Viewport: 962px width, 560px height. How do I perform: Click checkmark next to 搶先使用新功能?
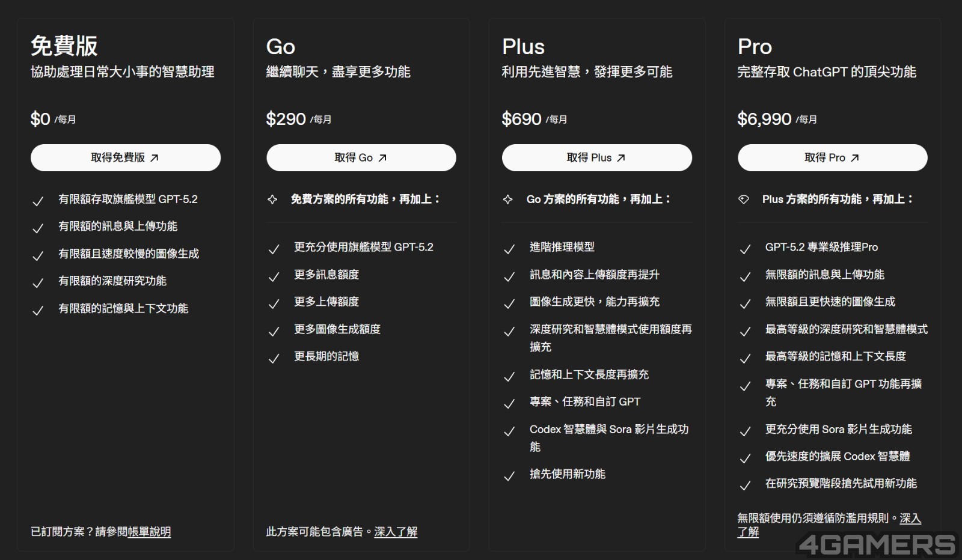[509, 476]
